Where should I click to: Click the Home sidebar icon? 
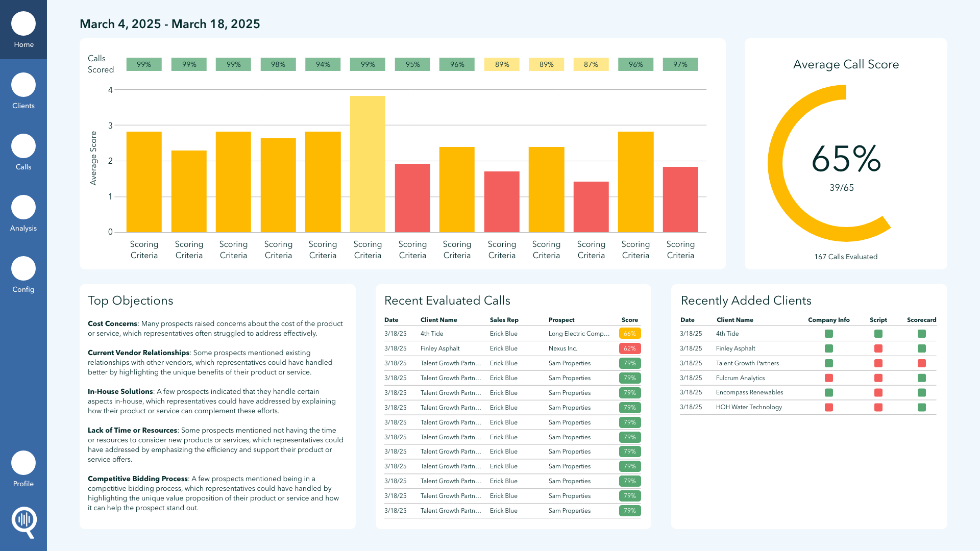[x=23, y=24]
